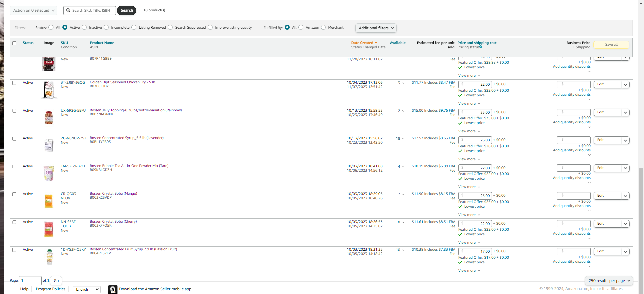Select the Search Suppressed filter

click(x=170, y=27)
